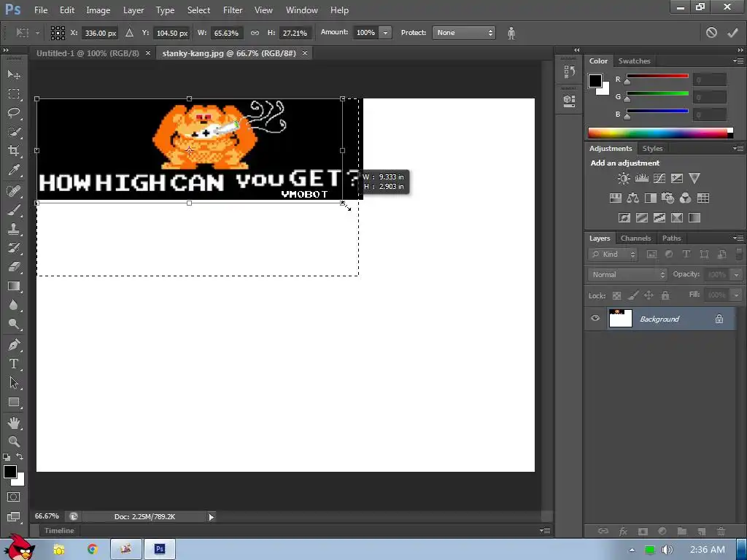Open Chrome from the taskbar

pos(93,550)
